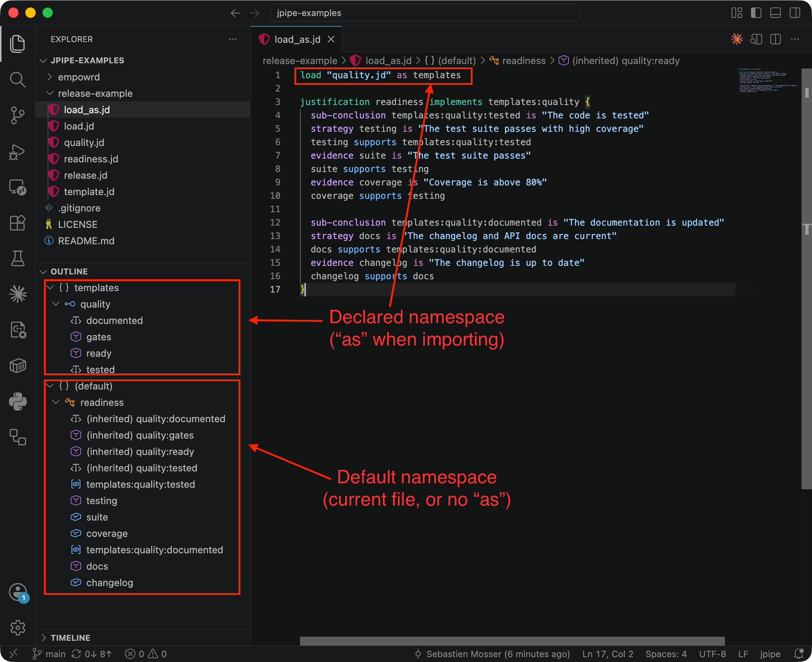The height and width of the screenshot is (662, 812).
Task: Click jpipe language mode in status bar
Action: pos(770,653)
